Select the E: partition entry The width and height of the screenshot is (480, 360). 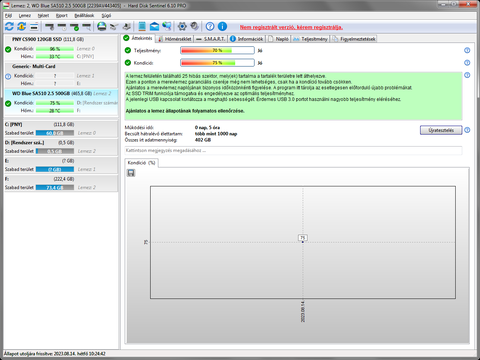pyautogui.click(x=61, y=165)
